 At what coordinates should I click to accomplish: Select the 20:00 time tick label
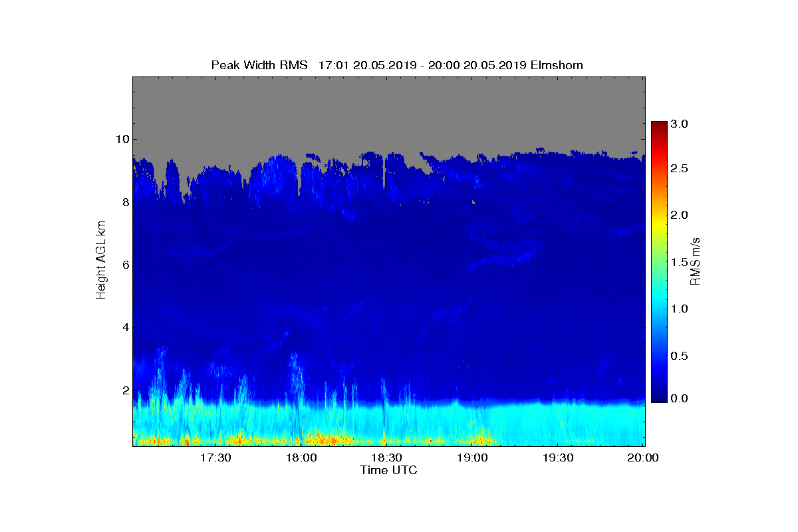pyautogui.click(x=643, y=458)
